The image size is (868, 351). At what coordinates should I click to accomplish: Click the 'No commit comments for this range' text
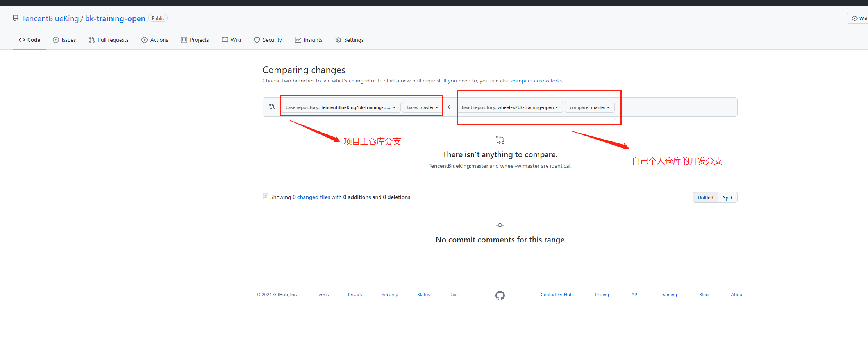[x=500, y=240]
